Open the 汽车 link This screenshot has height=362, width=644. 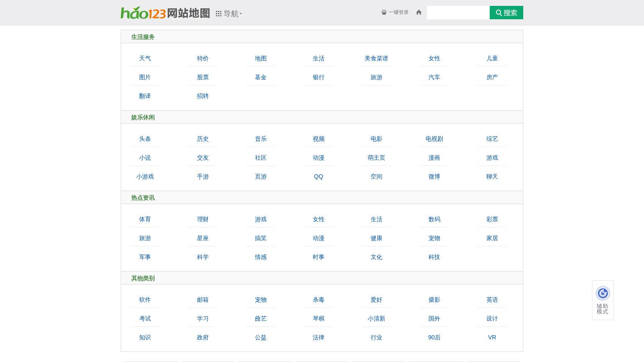coord(434,77)
